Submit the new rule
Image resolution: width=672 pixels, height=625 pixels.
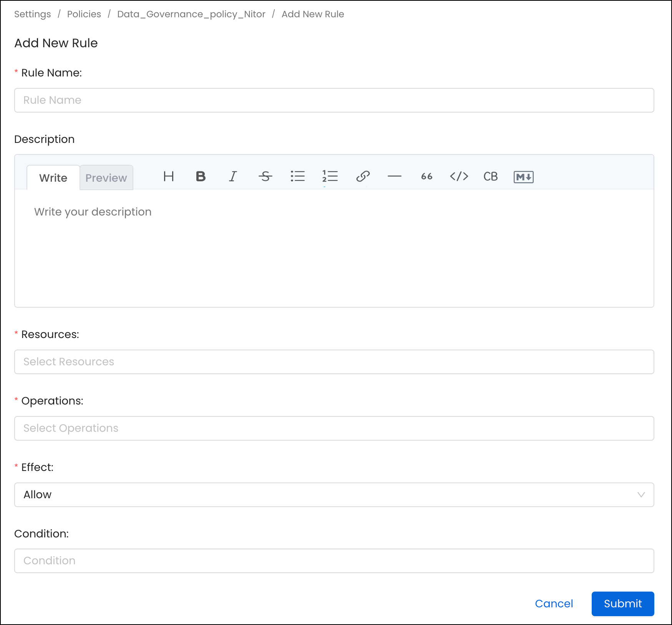622,603
